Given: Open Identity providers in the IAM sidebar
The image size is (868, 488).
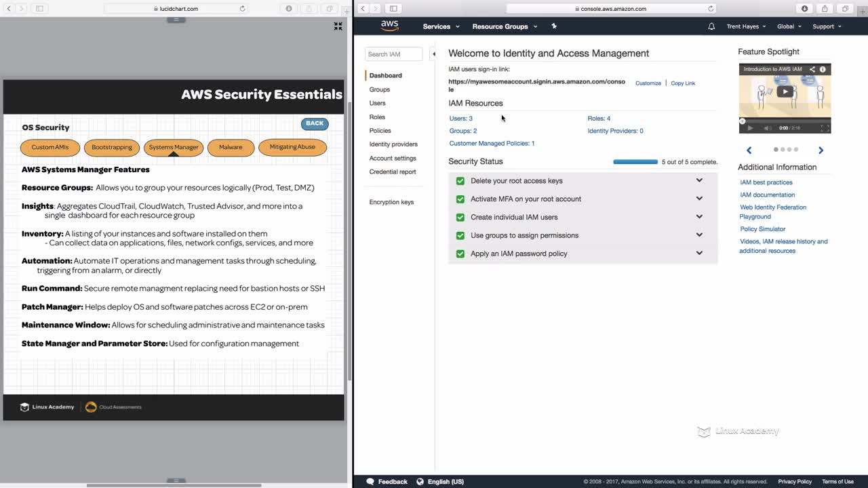Looking at the screenshot, I should 393,144.
